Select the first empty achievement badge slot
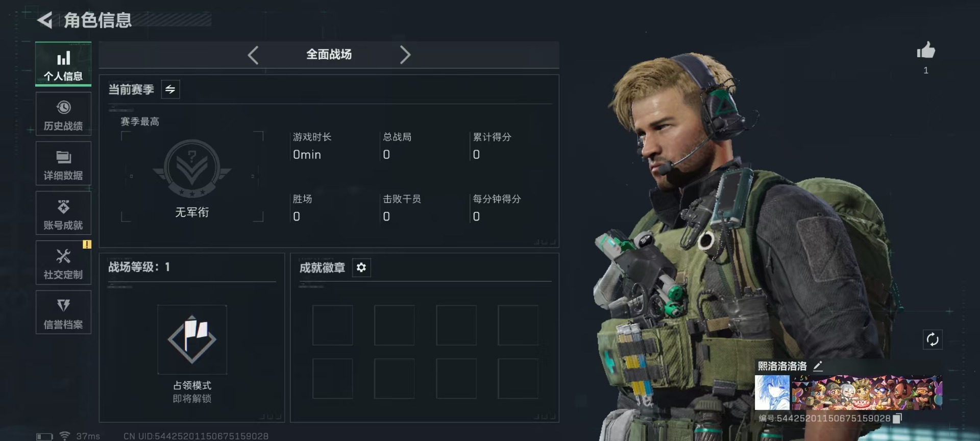This screenshot has width=980, height=441. click(333, 325)
